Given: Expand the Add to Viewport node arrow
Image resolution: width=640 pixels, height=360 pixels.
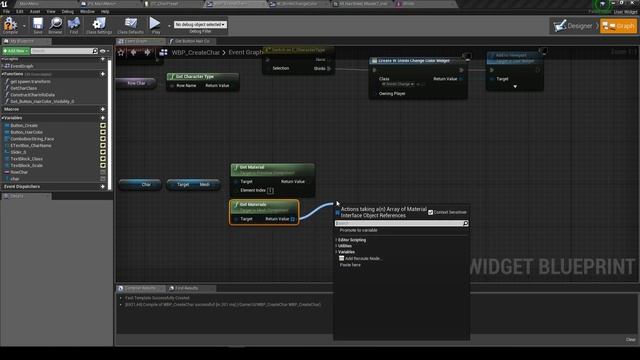Looking at the screenshot, I should [x=515, y=87].
